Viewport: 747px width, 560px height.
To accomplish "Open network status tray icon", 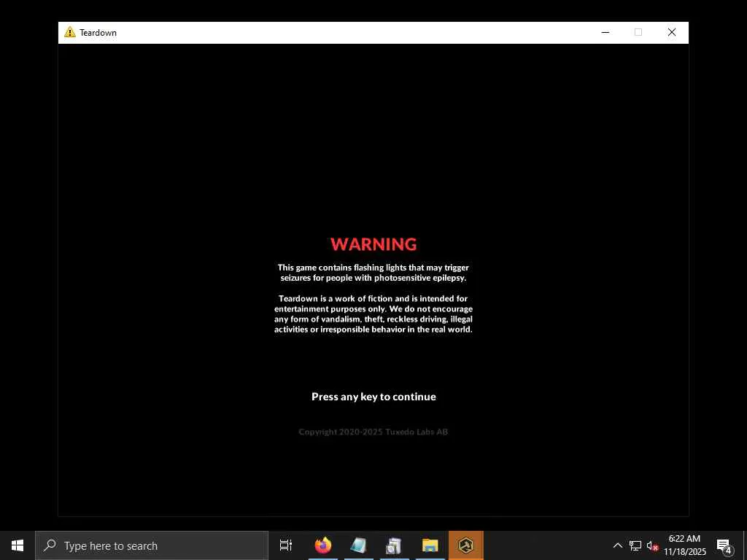I will click(x=635, y=545).
